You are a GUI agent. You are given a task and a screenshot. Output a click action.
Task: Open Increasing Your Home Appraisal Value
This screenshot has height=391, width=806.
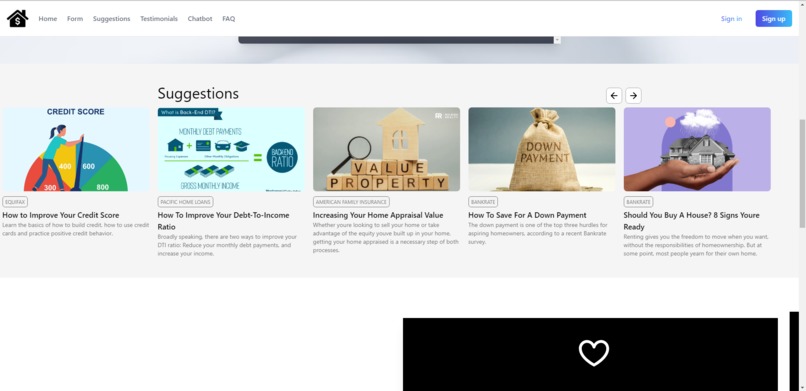click(x=378, y=215)
